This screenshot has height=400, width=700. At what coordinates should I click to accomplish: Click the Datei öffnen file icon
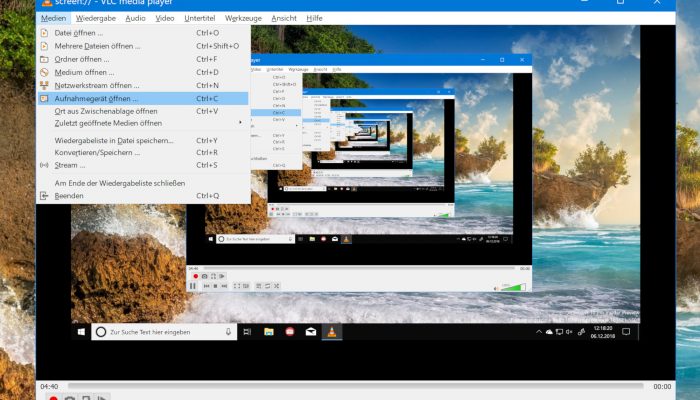point(44,33)
